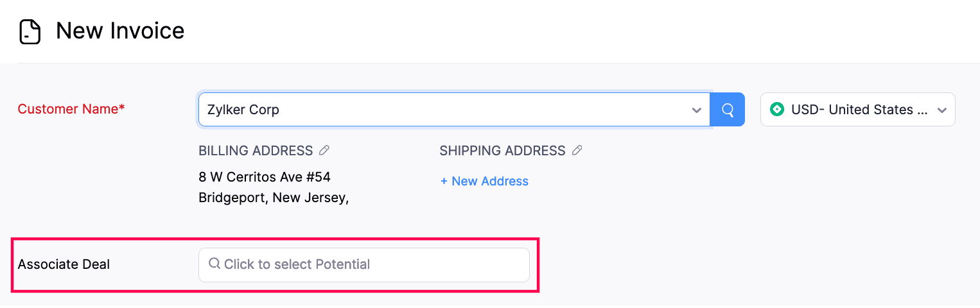
Task: Expand the Customer Name dropdown chevron
Action: [x=696, y=110]
